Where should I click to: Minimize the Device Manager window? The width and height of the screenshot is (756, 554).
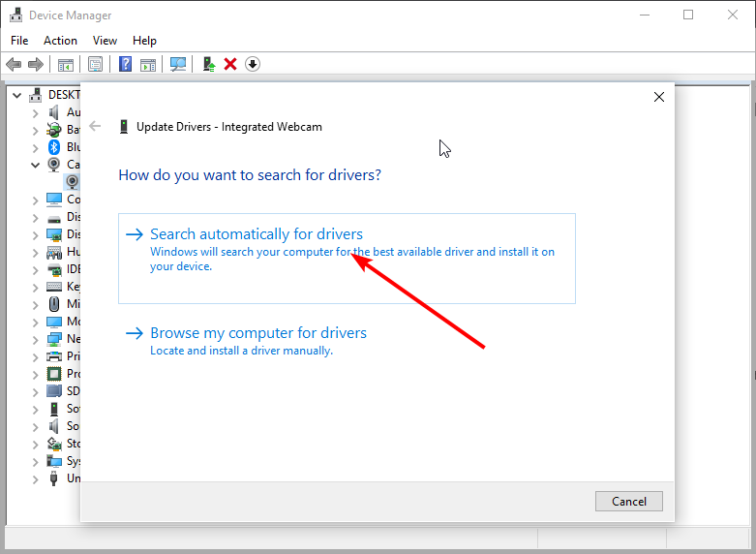(645, 15)
